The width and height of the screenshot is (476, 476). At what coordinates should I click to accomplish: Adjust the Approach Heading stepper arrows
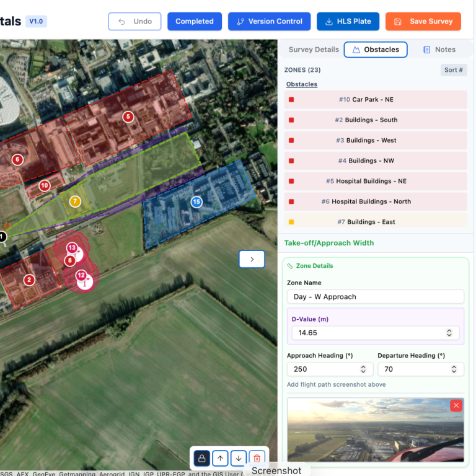click(366, 369)
